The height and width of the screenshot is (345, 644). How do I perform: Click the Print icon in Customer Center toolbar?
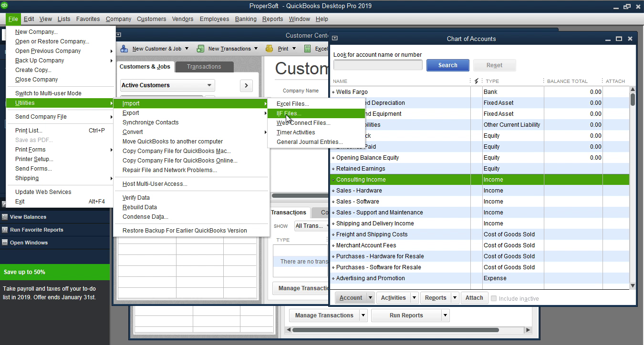pyautogui.click(x=270, y=49)
